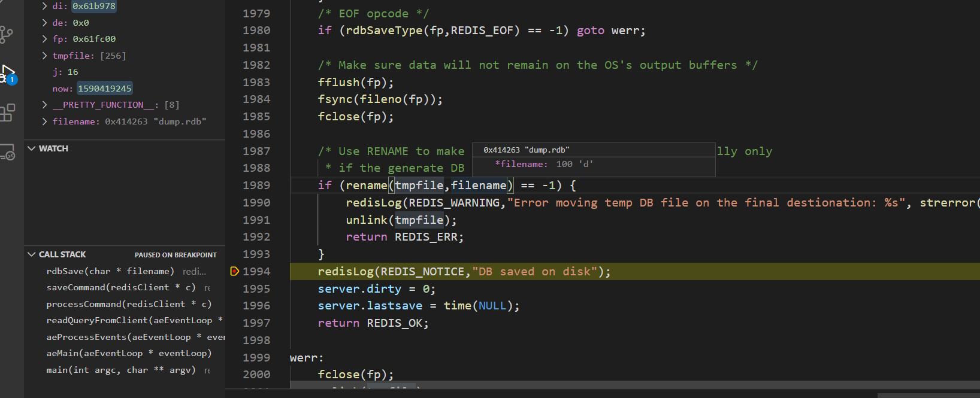Select di value 0x61b978

click(94, 6)
